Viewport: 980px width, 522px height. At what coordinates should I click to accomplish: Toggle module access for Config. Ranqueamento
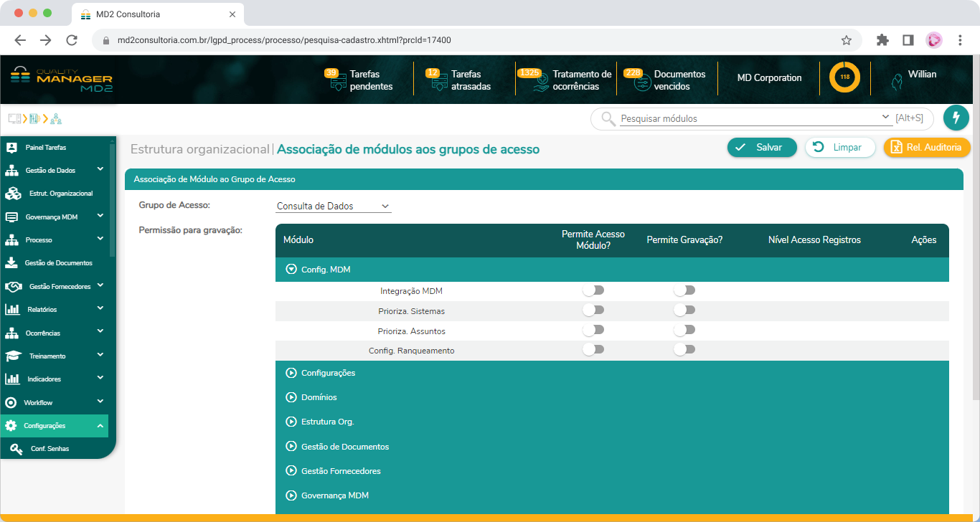tap(593, 348)
